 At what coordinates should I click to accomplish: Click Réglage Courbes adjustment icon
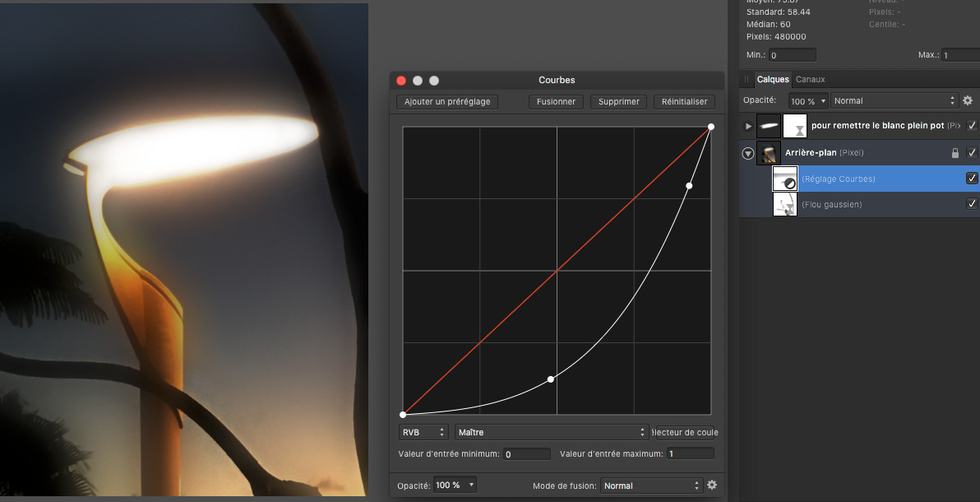785,179
